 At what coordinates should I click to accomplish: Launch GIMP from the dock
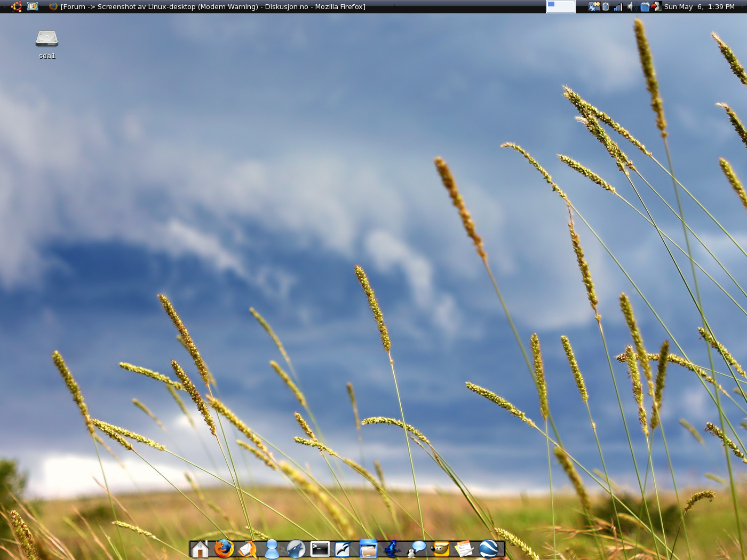pos(441,549)
